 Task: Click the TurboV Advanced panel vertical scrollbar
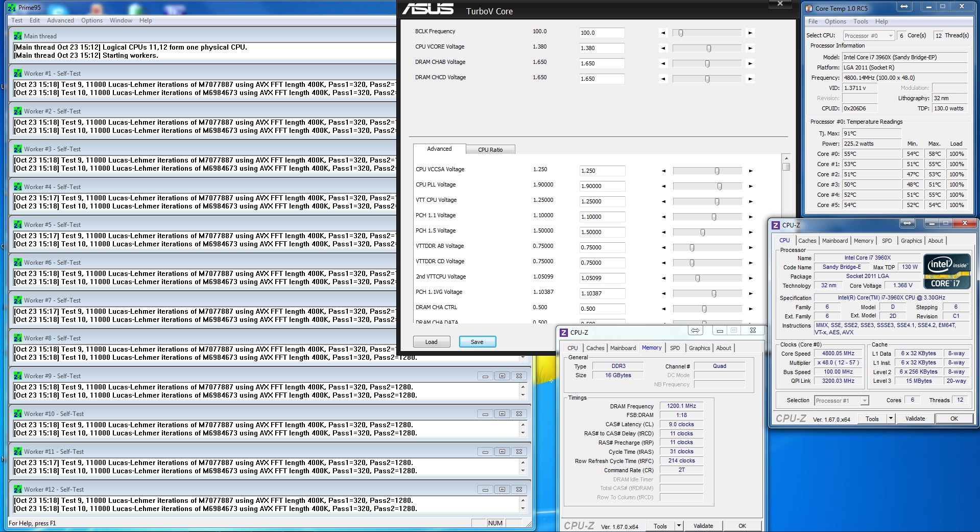[x=786, y=238]
